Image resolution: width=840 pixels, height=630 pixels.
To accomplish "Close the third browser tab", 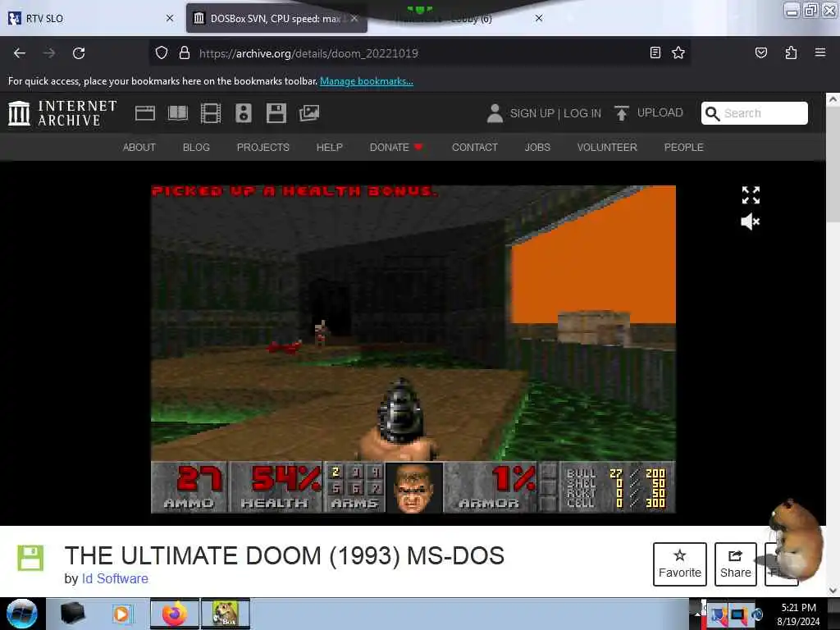I will [539, 18].
